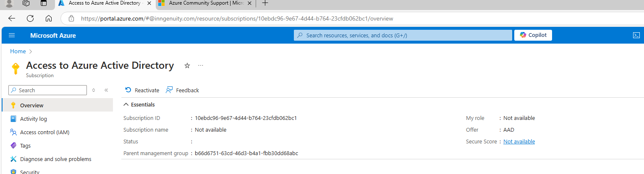
Task: Open Copilot in the Azure header
Action: 533,35
